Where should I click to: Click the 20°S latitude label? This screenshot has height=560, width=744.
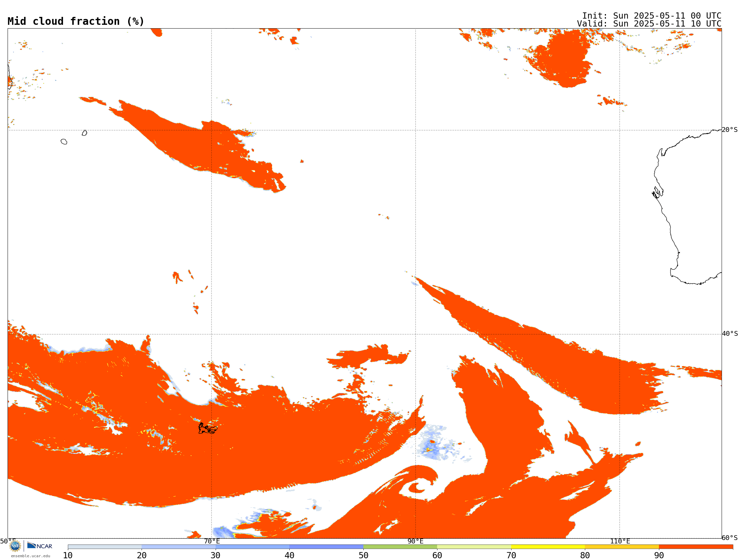tap(730, 130)
